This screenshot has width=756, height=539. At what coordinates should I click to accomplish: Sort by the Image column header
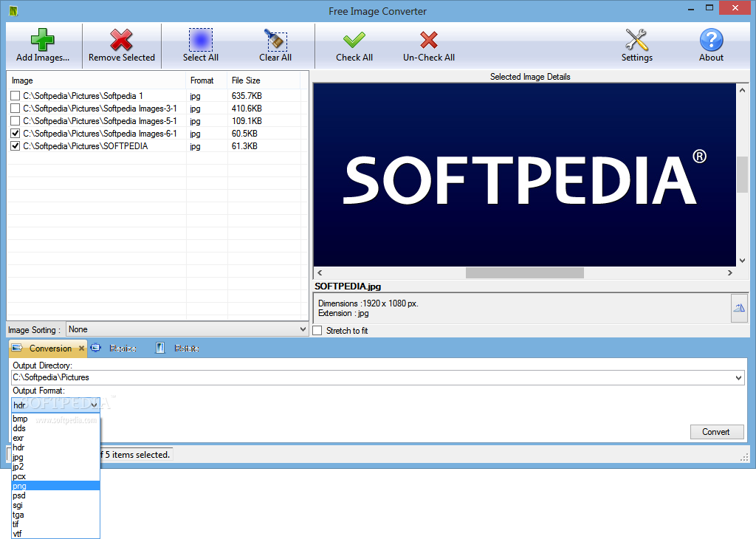click(x=97, y=80)
